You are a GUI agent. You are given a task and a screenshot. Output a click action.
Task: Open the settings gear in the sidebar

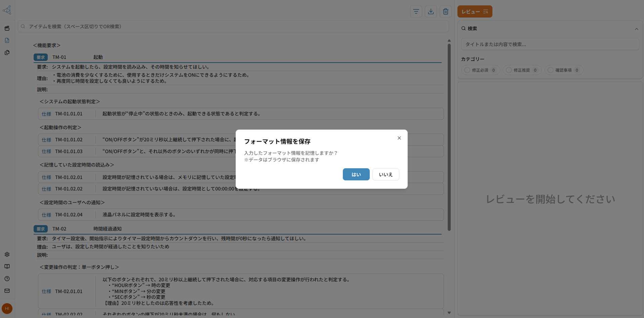7,254
